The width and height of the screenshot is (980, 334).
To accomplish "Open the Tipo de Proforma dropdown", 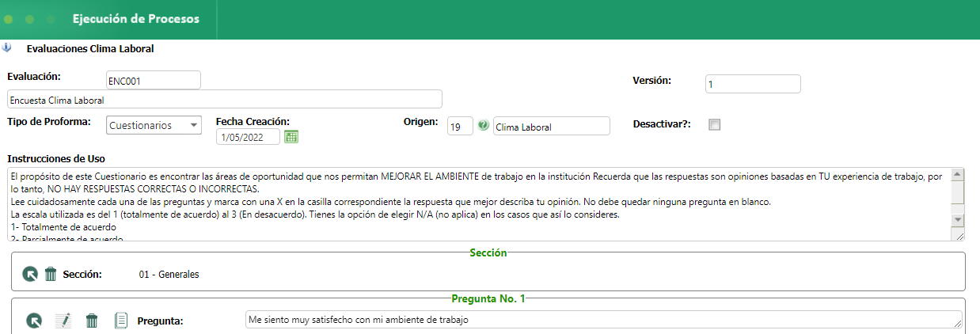I will pos(154,125).
